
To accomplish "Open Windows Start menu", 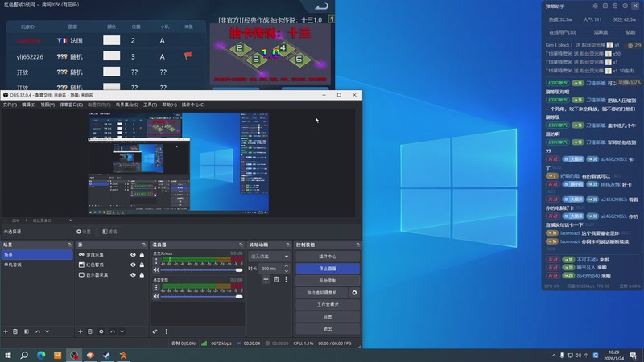I will pos(8,355).
